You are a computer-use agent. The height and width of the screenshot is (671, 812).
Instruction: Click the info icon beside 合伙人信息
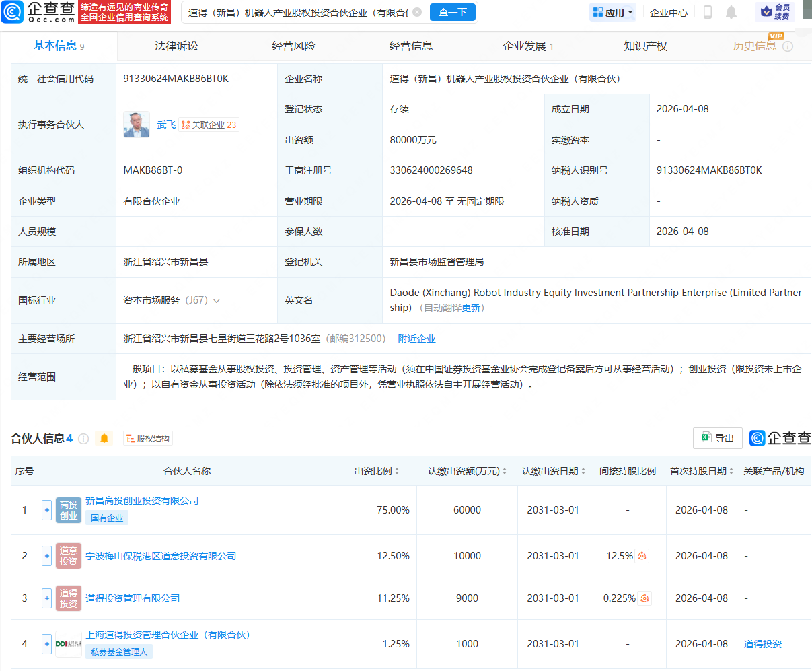pyautogui.click(x=83, y=439)
